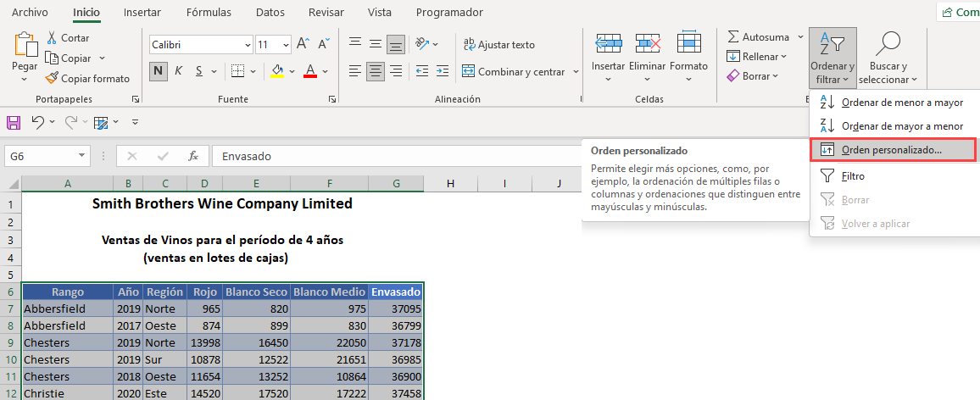
Task: Click the undo arrow
Action: coord(38,123)
